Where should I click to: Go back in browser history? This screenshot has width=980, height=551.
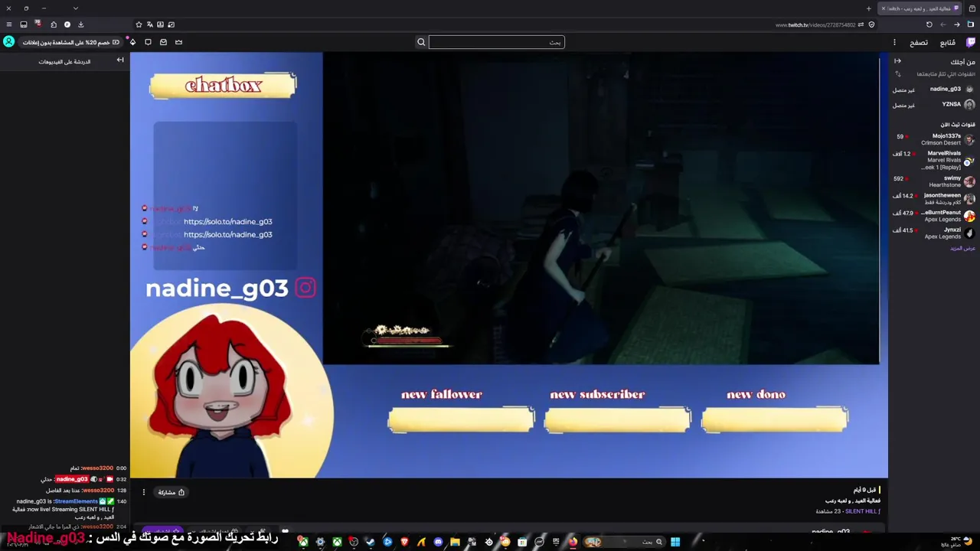(x=957, y=24)
